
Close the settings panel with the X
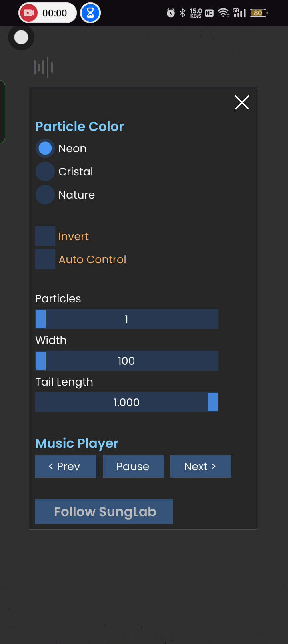[242, 103]
